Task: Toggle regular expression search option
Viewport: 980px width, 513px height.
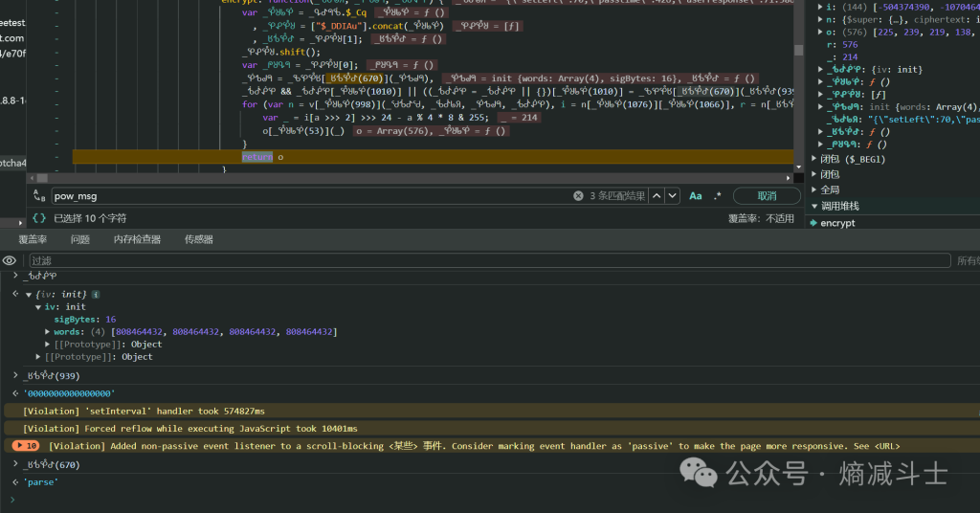Action: pos(718,196)
